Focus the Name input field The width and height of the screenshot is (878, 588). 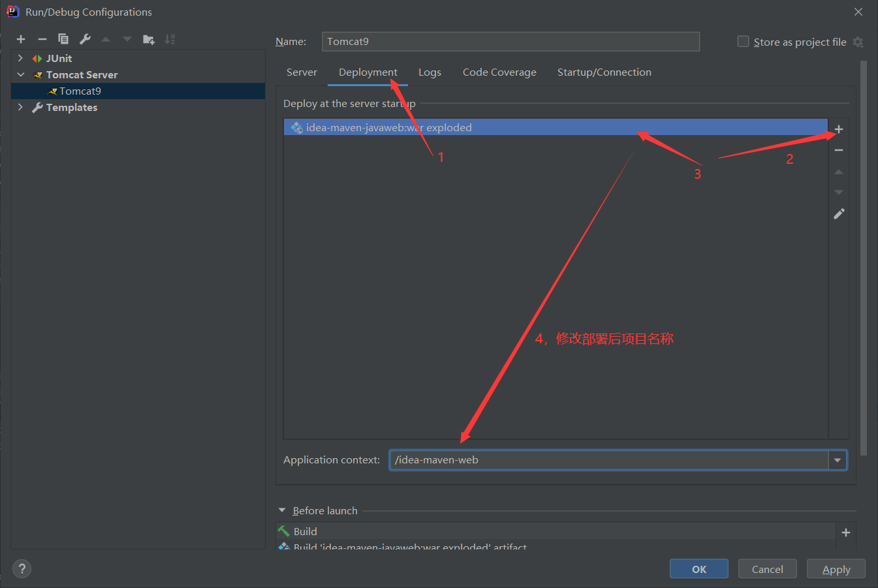(x=510, y=42)
